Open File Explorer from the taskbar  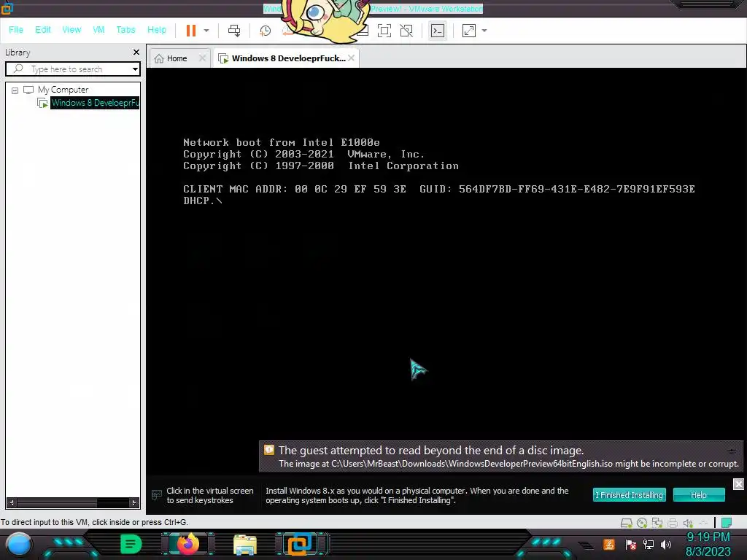coord(245,545)
